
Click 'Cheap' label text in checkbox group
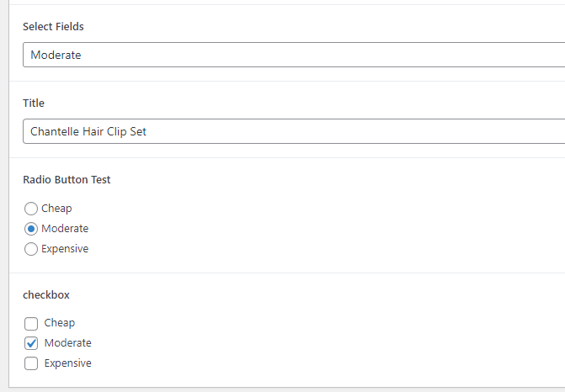click(60, 323)
